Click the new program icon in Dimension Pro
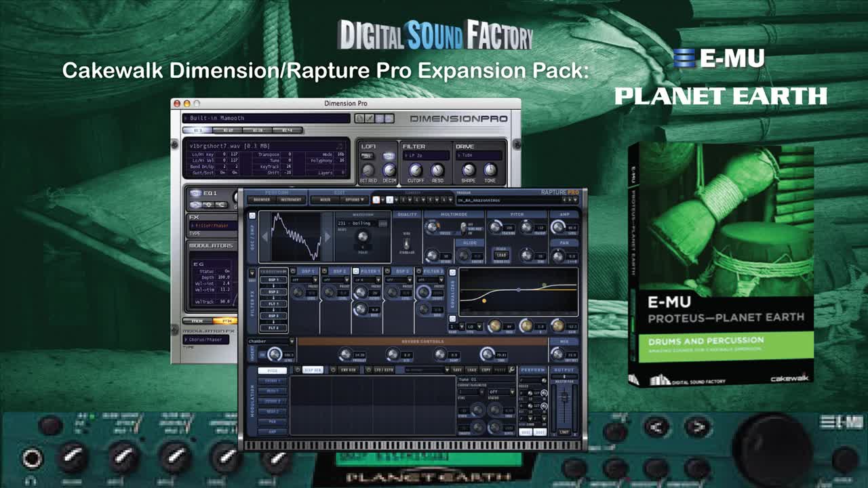The height and width of the screenshot is (488, 868). coord(359,119)
